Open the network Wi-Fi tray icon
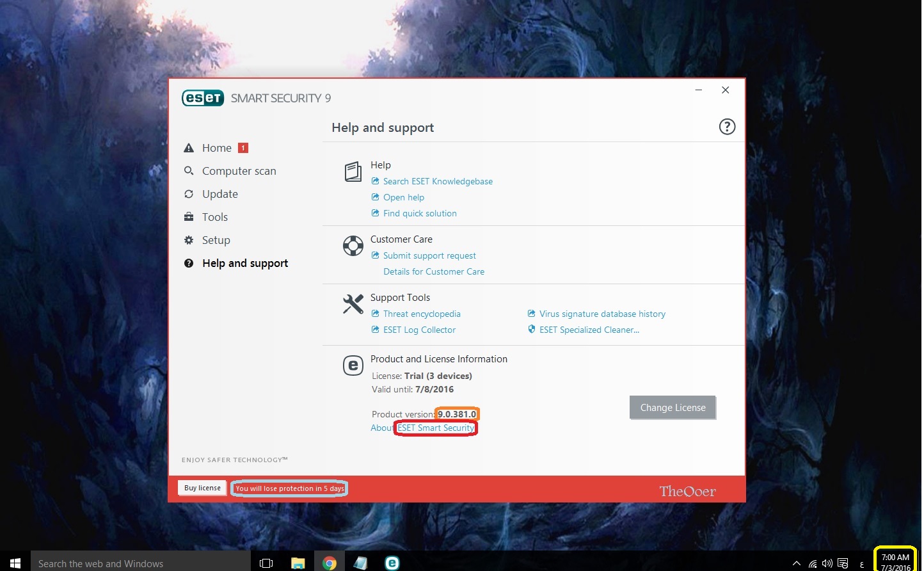Viewport: 924px width, 571px height. click(813, 564)
